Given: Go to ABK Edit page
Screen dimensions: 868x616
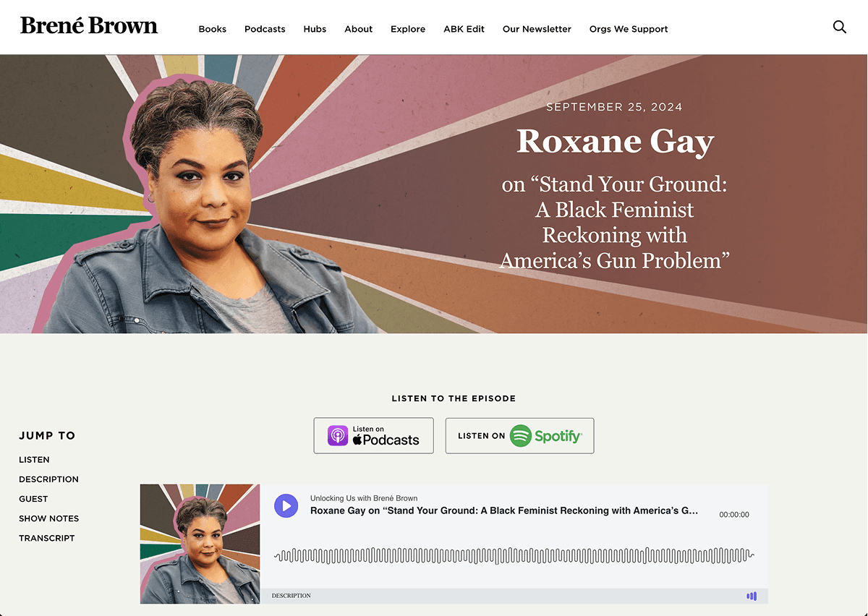Looking at the screenshot, I should tap(464, 30).
